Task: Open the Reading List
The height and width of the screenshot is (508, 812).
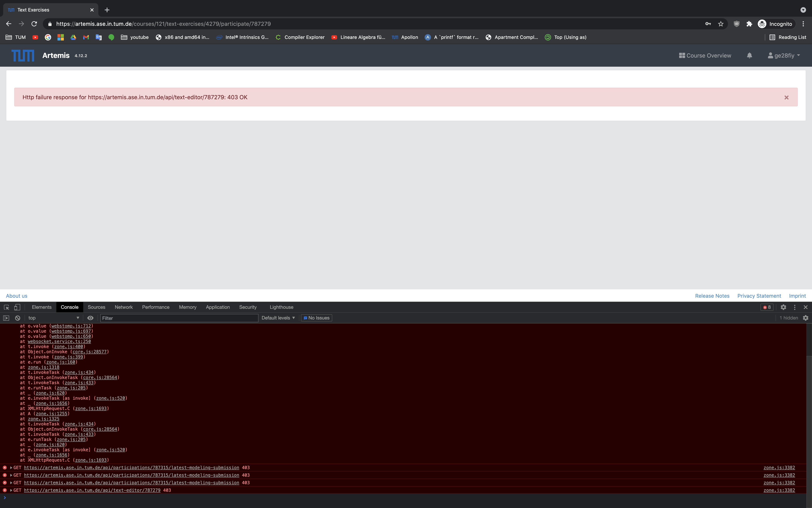Action: click(787, 37)
